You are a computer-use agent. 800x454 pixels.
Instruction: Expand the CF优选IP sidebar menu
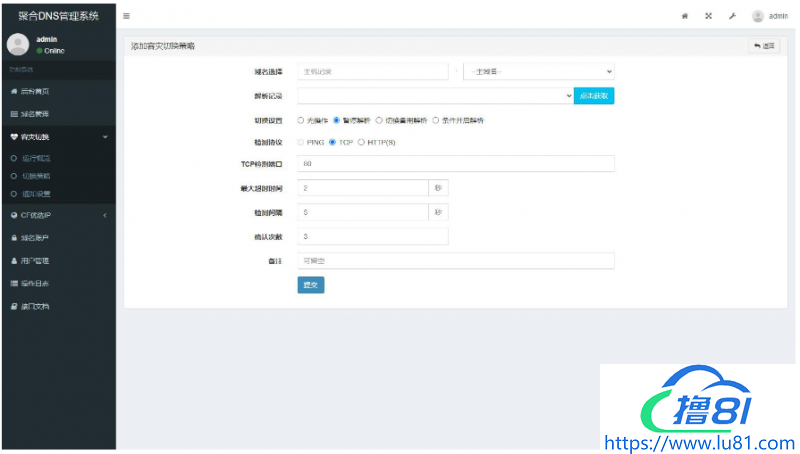click(x=57, y=215)
